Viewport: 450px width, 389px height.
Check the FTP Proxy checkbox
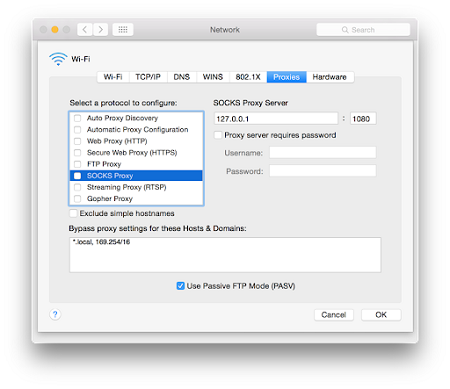pos(77,164)
